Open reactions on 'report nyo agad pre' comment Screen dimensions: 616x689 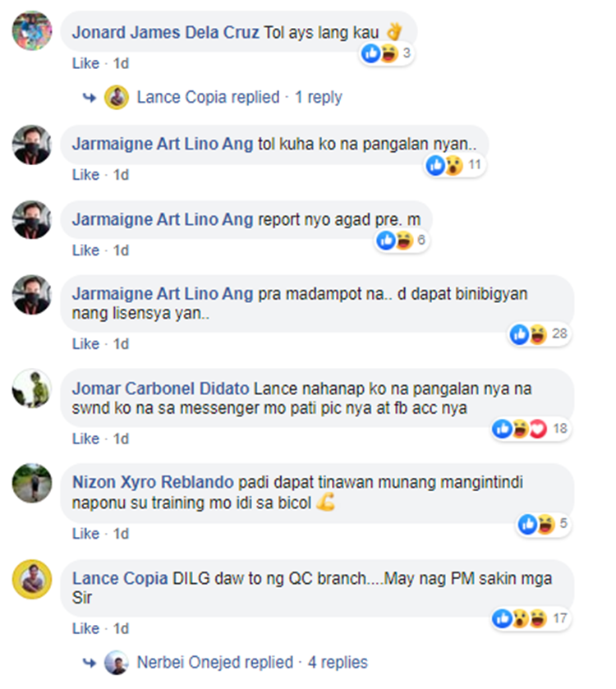click(401, 241)
